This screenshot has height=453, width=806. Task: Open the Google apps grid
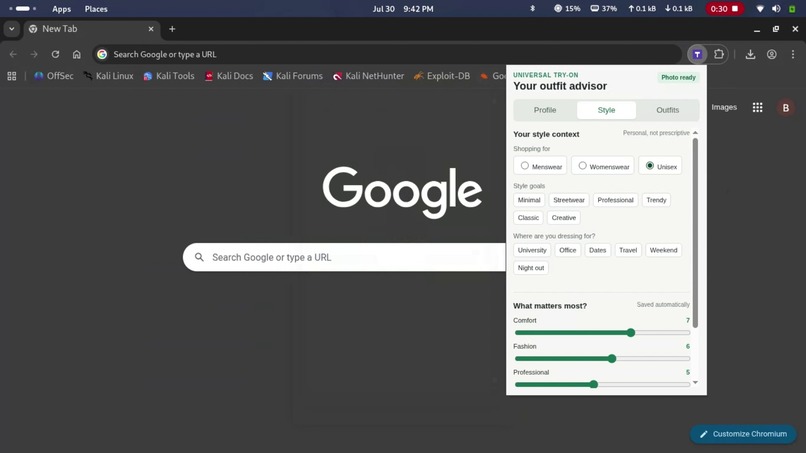[757, 107]
